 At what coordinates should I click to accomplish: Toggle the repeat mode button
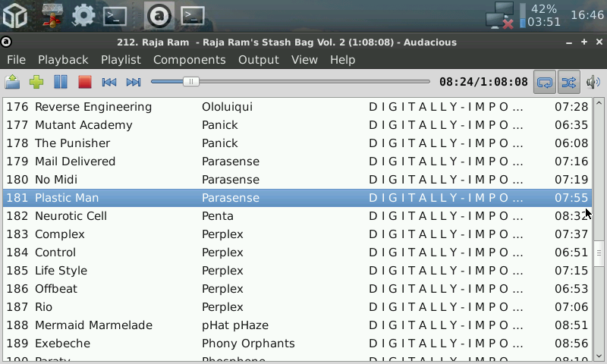(x=545, y=82)
